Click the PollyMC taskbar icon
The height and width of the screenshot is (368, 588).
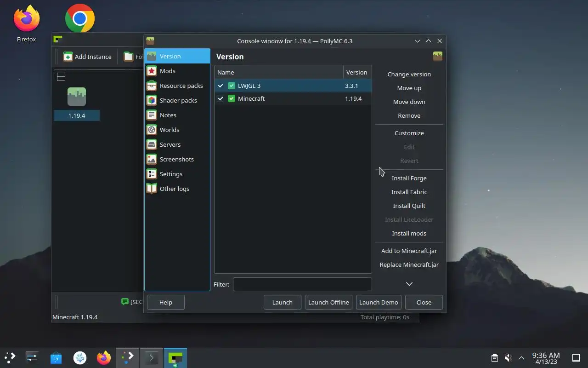175,357
